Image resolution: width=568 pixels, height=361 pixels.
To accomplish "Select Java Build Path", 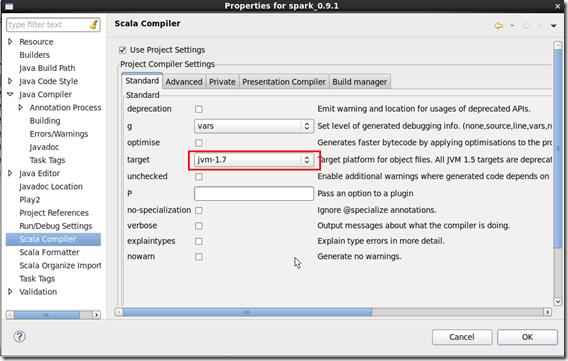I will (47, 68).
